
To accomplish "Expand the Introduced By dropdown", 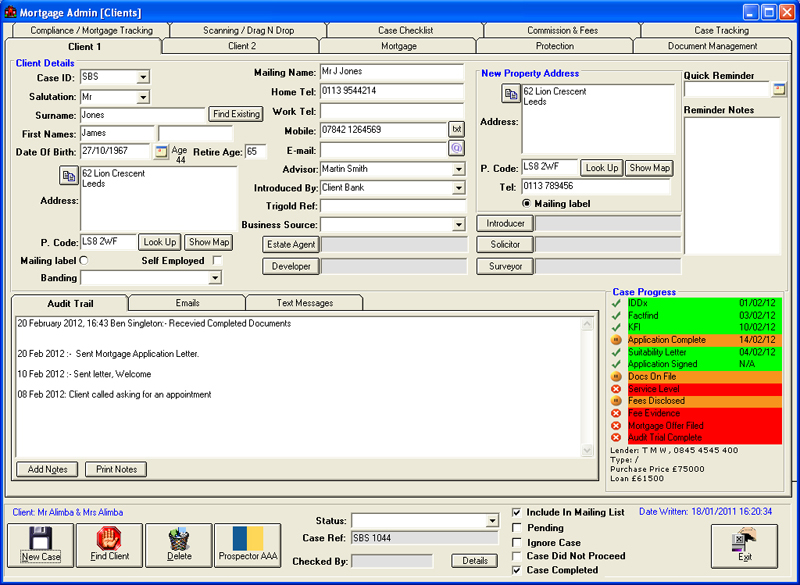I will coord(459,188).
